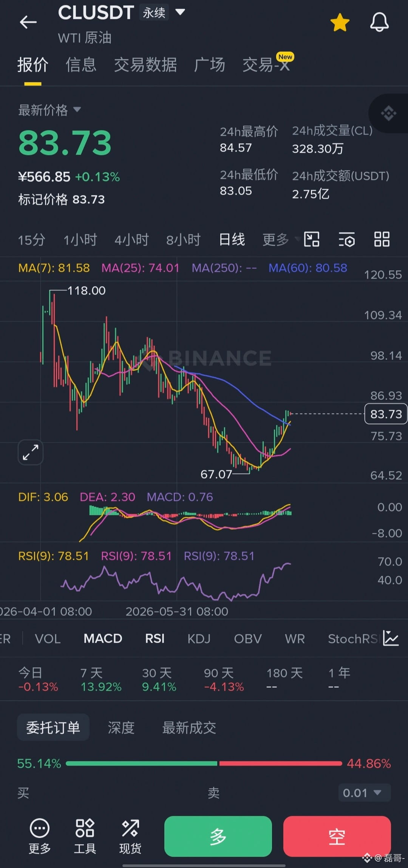Image resolution: width=408 pixels, height=868 pixels.
Task: Tap the floating Binance logo button
Action: pyautogui.click(x=388, y=113)
